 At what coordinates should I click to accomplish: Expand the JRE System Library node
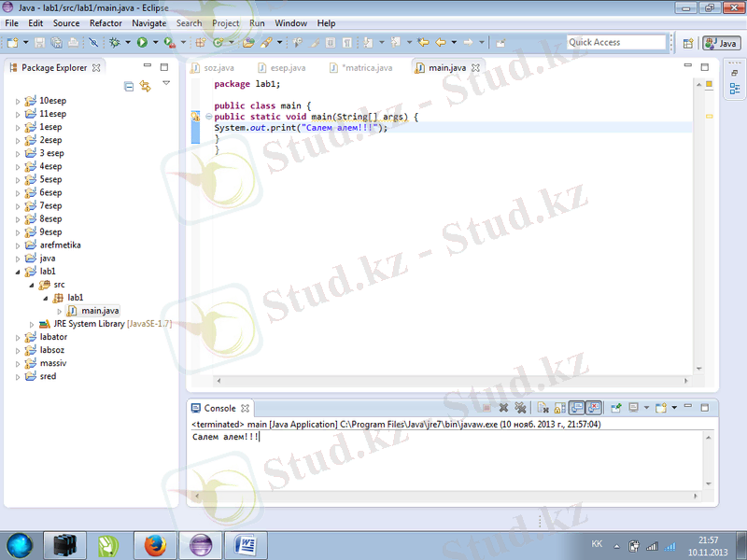(32, 324)
